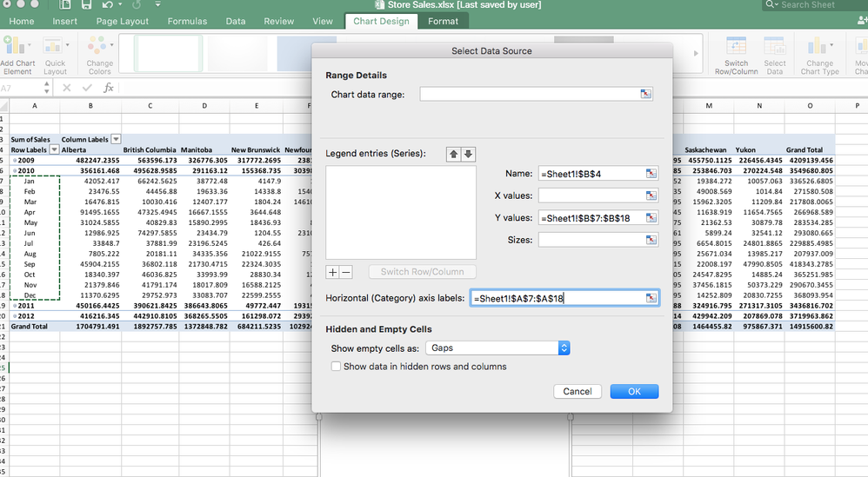Switch to the Formulas tab
Image resolution: width=868 pixels, height=477 pixels.
(x=187, y=21)
